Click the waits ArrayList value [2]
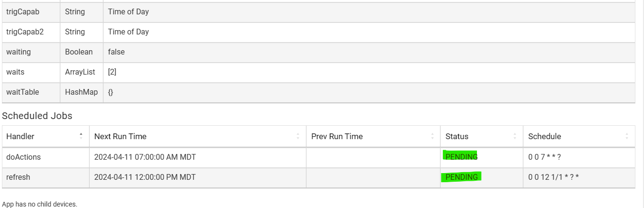 coord(112,72)
